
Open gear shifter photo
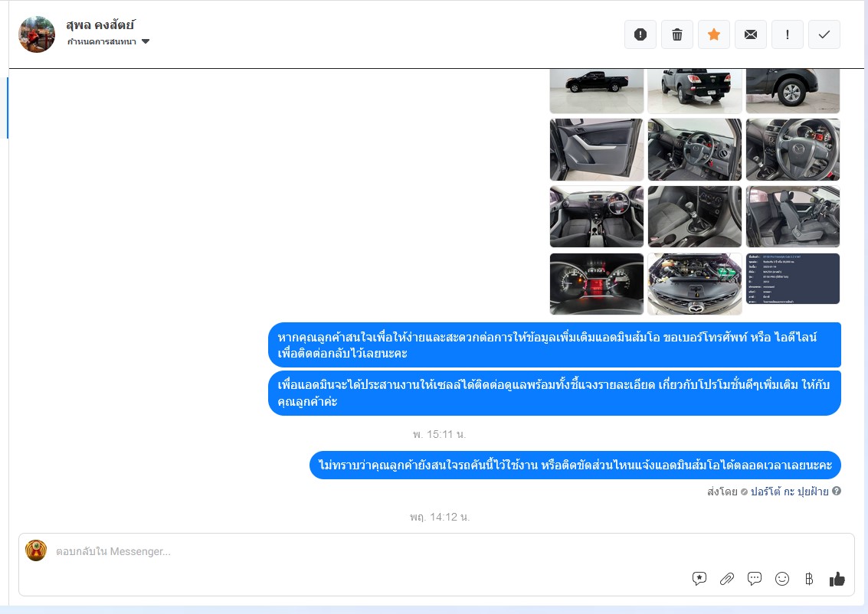point(695,217)
